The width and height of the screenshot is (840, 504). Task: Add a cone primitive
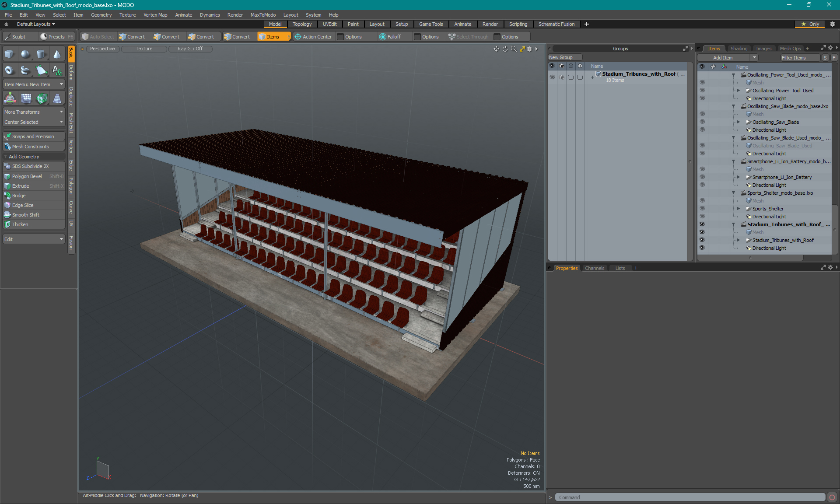click(x=57, y=54)
